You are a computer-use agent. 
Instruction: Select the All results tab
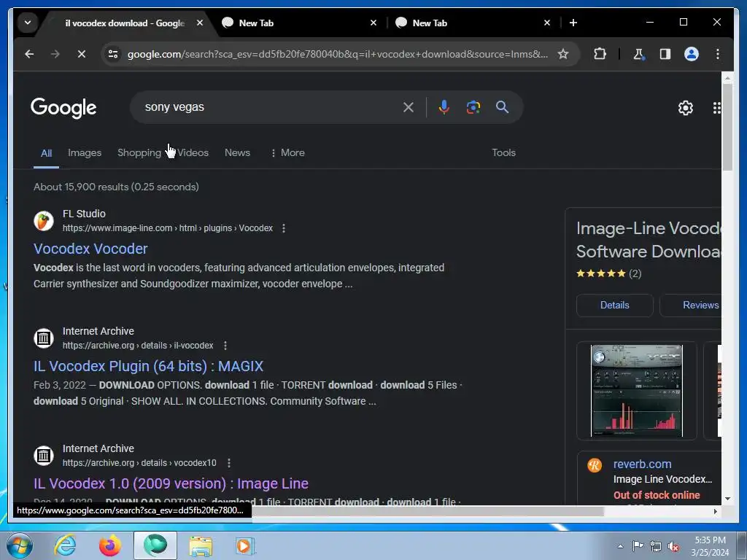click(x=46, y=153)
